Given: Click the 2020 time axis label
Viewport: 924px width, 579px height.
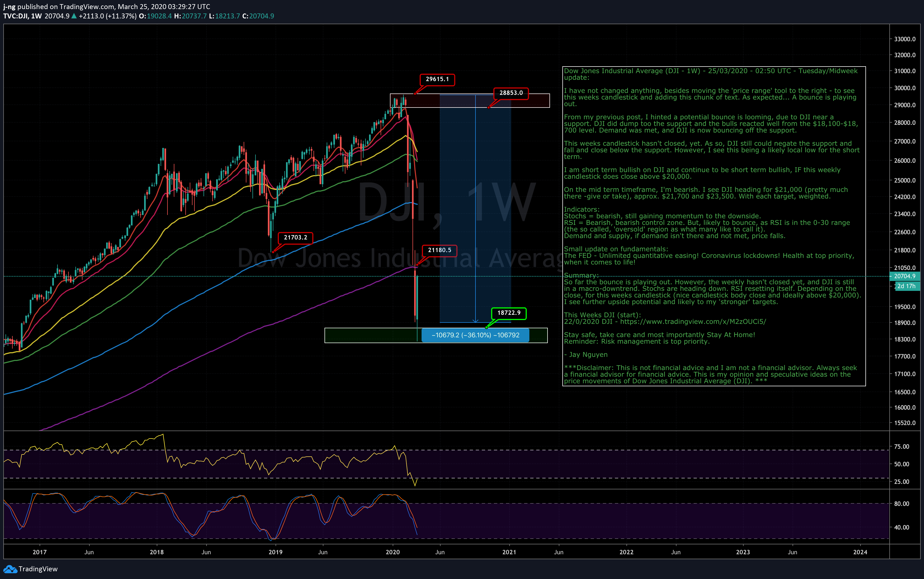Looking at the screenshot, I should coord(392,552).
